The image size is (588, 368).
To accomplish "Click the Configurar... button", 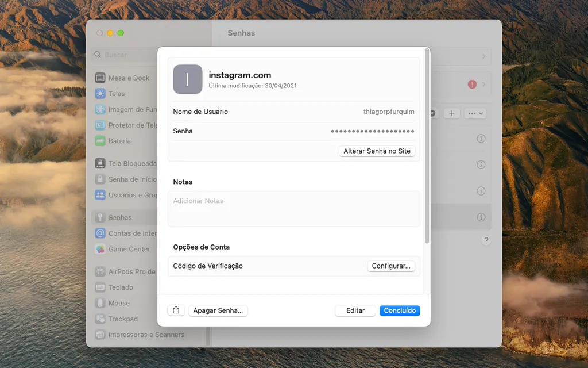I will click(x=391, y=266).
